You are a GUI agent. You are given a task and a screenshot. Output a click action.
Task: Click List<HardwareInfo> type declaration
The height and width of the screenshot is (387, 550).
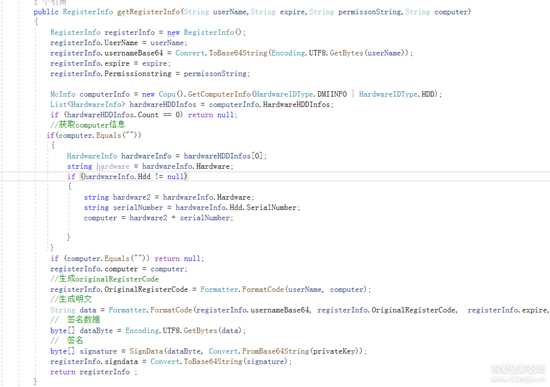click(x=88, y=105)
